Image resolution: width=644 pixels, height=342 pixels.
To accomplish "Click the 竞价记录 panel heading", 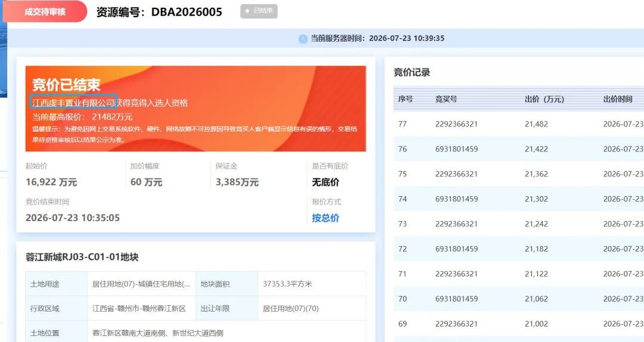I will point(411,73).
